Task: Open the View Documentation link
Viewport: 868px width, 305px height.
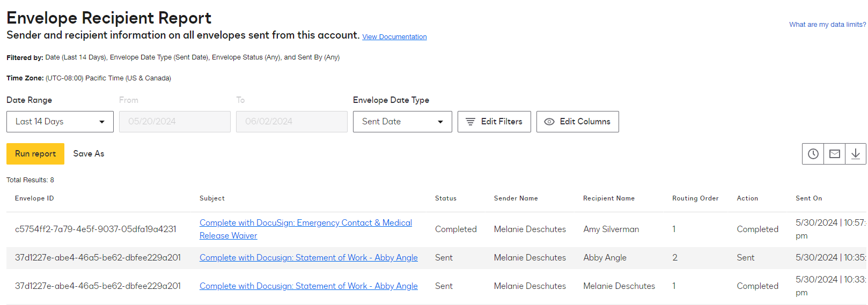Action: tap(394, 37)
